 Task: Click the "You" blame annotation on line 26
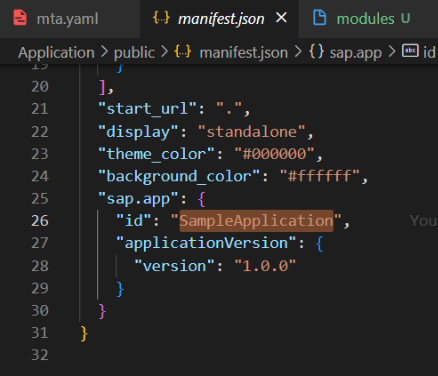point(423,221)
